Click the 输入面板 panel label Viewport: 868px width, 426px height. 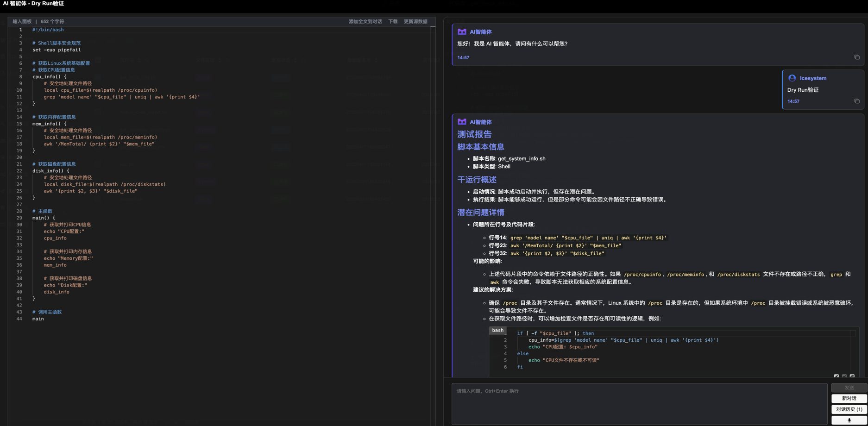click(22, 21)
